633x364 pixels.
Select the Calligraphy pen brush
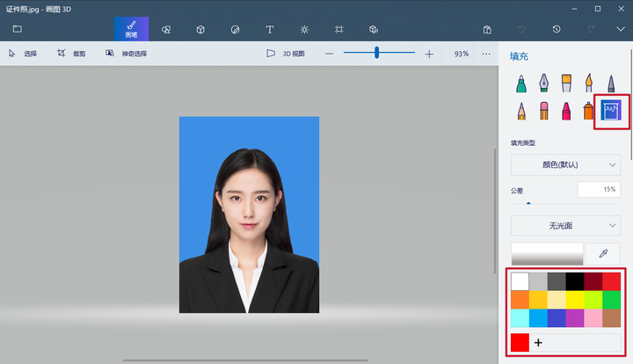point(544,84)
